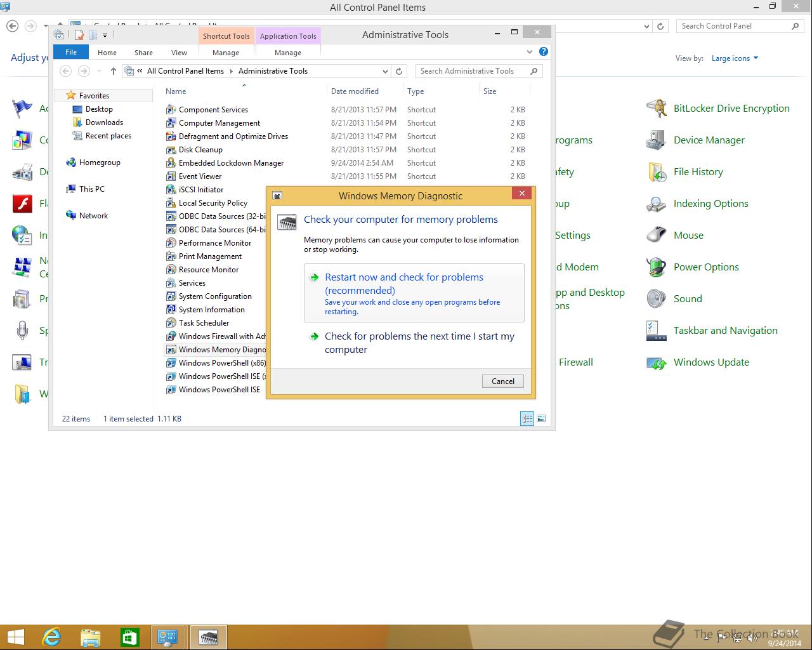Open Control Panel address bar dropdown arrow
812x650 pixels.
click(x=646, y=26)
